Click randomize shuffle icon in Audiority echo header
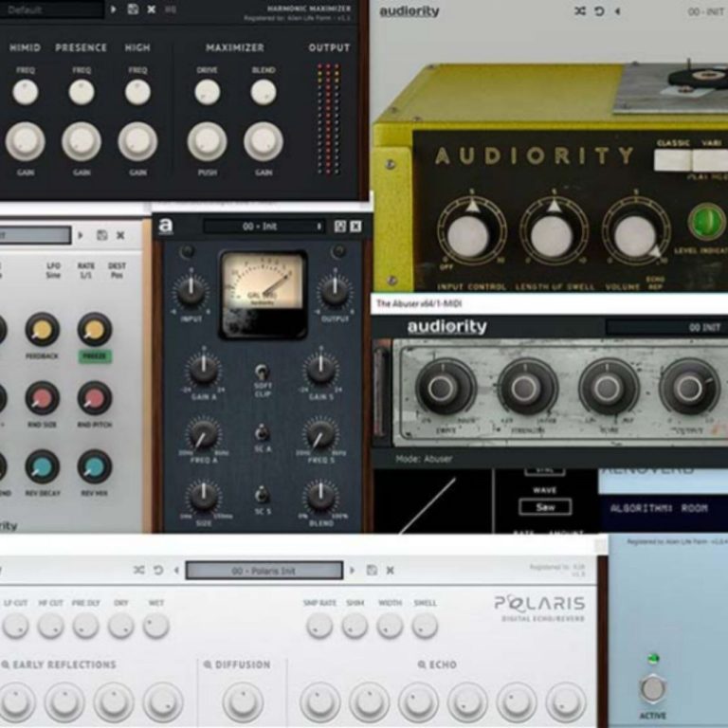This screenshot has height=728, width=728. (580, 10)
